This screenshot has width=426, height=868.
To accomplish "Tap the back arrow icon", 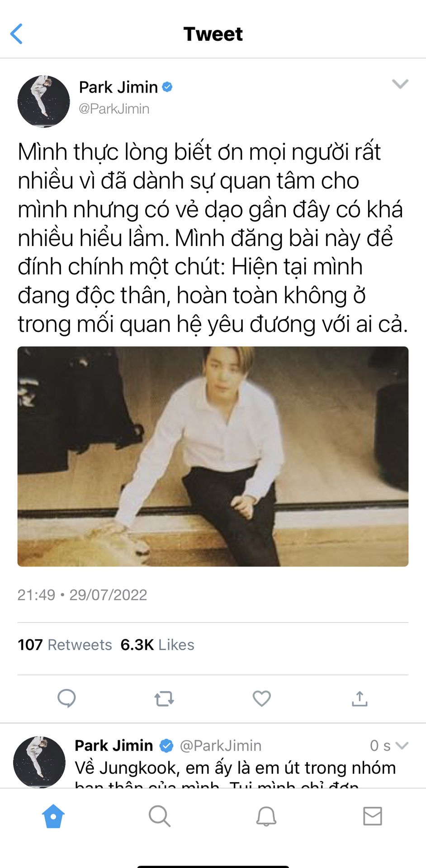I will (x=16, y=34).
